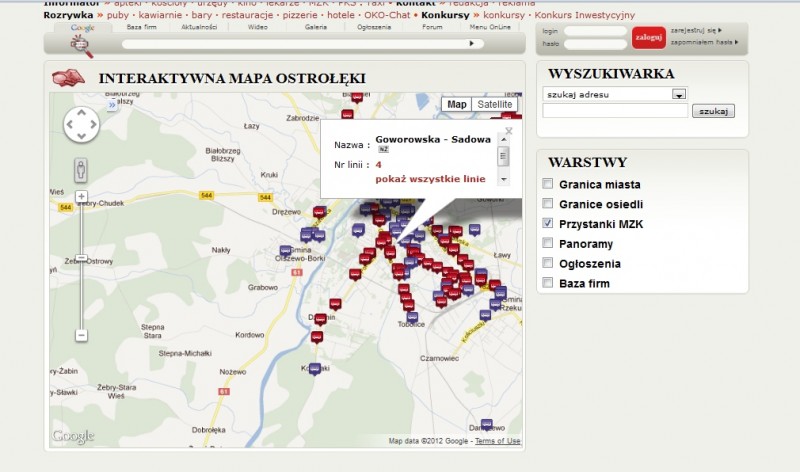Click the map icon beside Interaktywna Mapa title
800x472 pixels.
(x=68, y=78)
